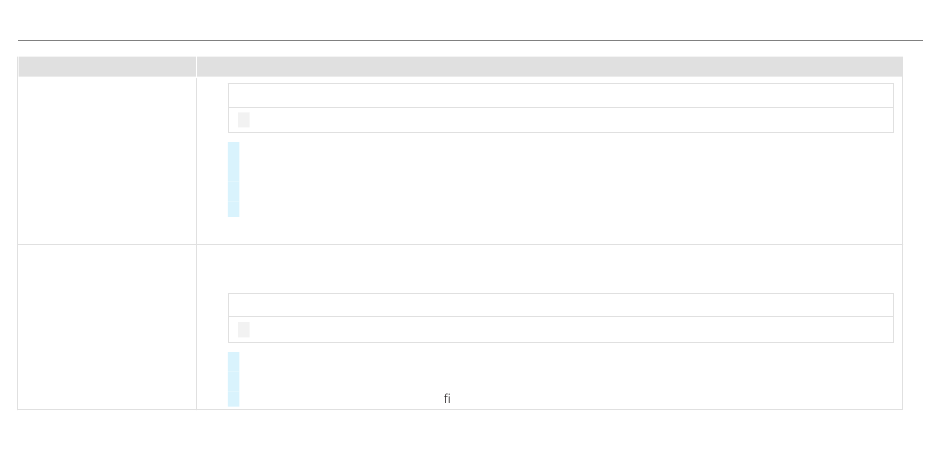
Task: Click the blue block beside the 'fi' text line
Action: [x=233, y=399]
